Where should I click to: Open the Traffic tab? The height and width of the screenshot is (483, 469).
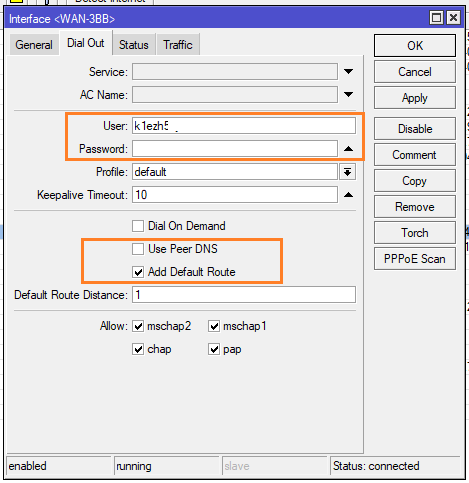click(178, 44)
